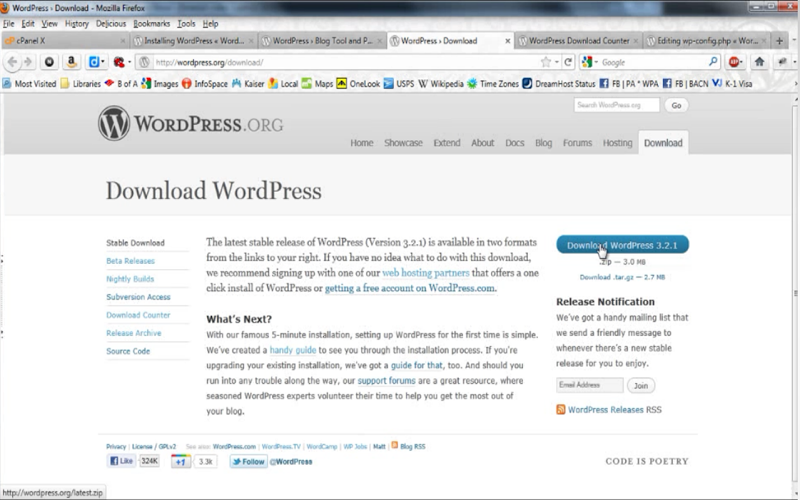800x500 pixels.
Task: Go to the Forums nav item
Action: 577,143
